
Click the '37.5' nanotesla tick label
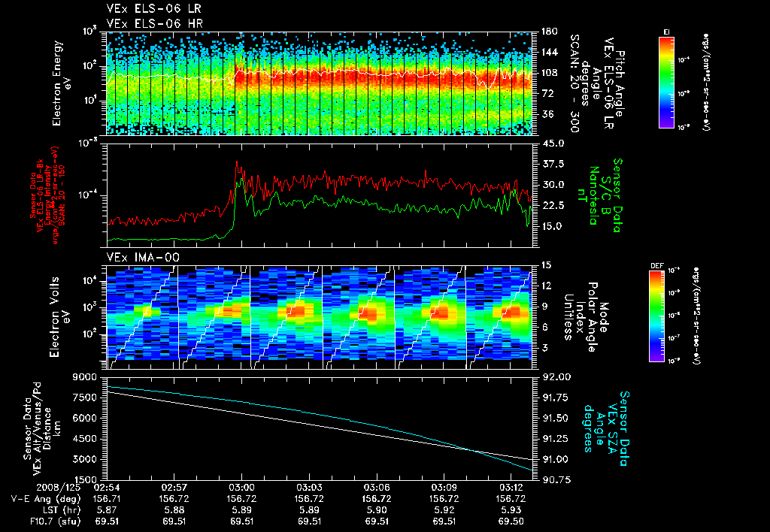coord(553,165)
